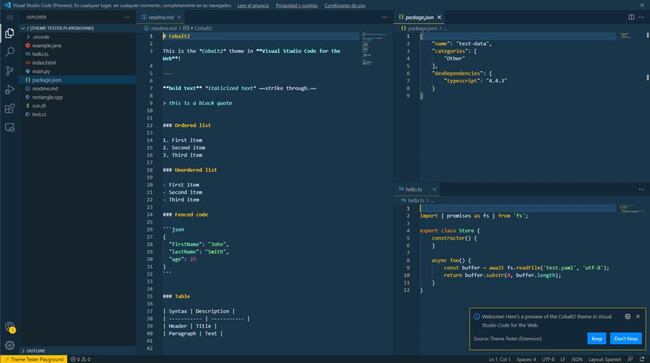
Task: Click the errors and warnings status indicator
Action: pyautogui.click(x=80, y=359)
